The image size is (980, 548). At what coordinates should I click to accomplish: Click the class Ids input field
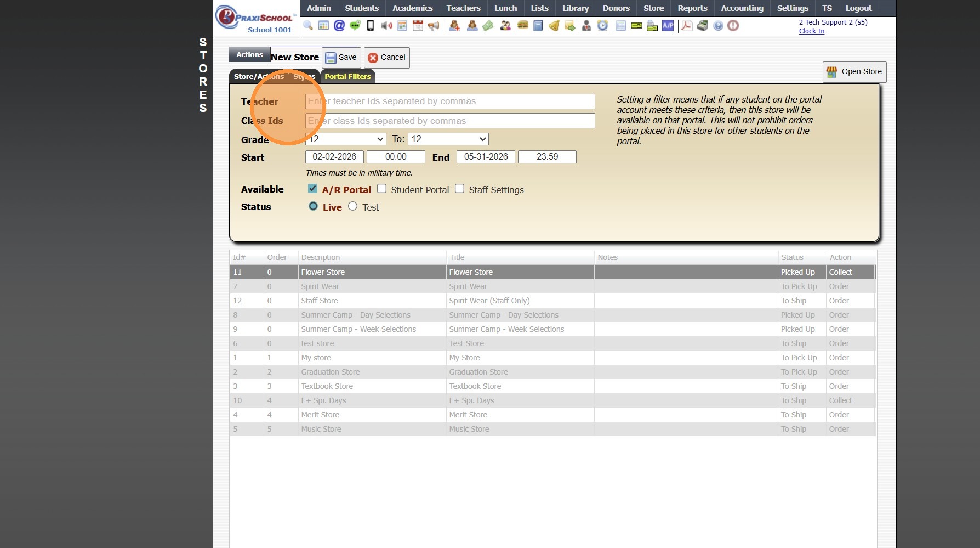pos(450,121)
